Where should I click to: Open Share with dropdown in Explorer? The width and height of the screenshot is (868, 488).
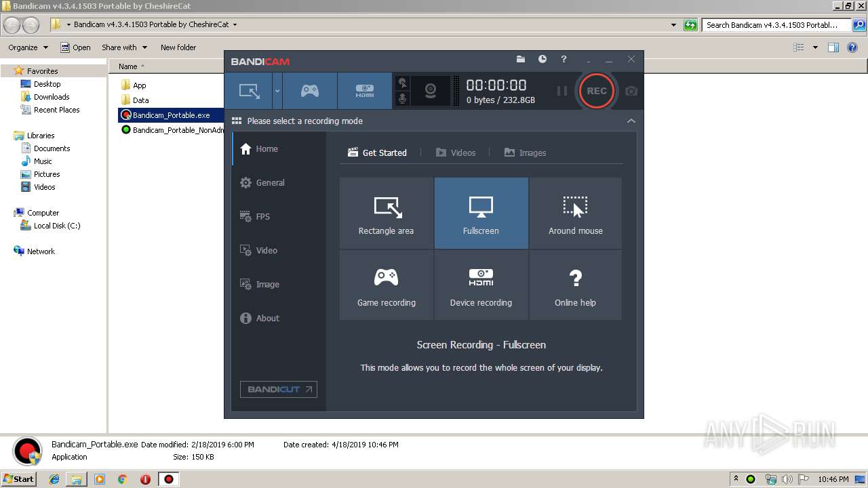point(124,47)
